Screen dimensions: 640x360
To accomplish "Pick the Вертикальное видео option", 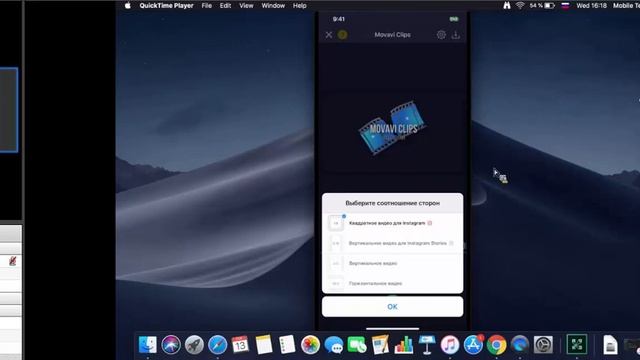I will coord(392,263).
